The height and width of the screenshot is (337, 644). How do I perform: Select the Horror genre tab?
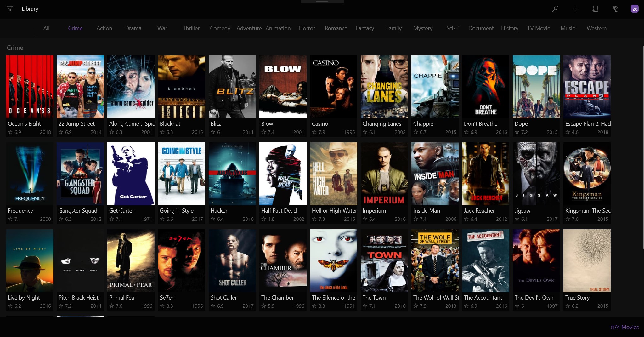coord(307,28)
